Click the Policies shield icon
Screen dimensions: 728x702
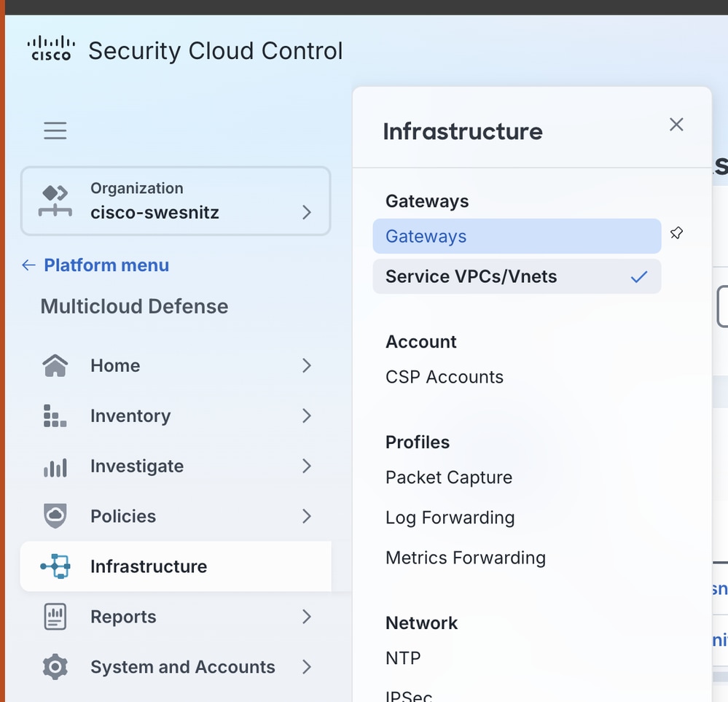[55, 516]
